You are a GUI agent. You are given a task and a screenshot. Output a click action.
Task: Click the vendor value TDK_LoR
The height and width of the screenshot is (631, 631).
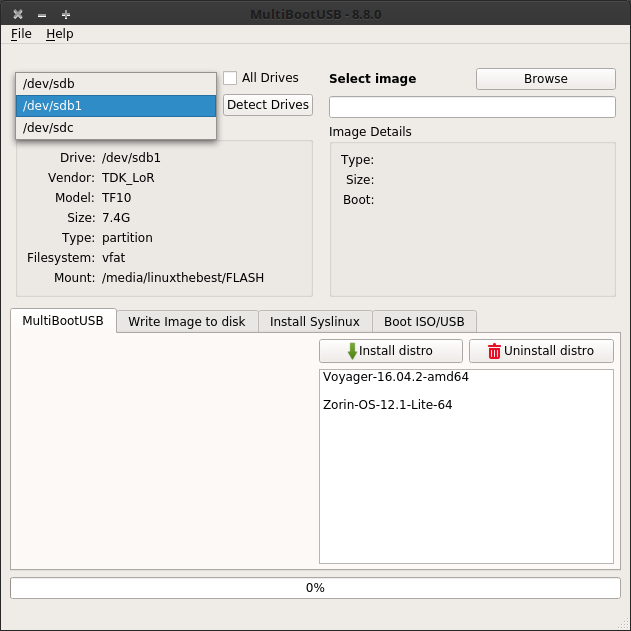[128, 178]
